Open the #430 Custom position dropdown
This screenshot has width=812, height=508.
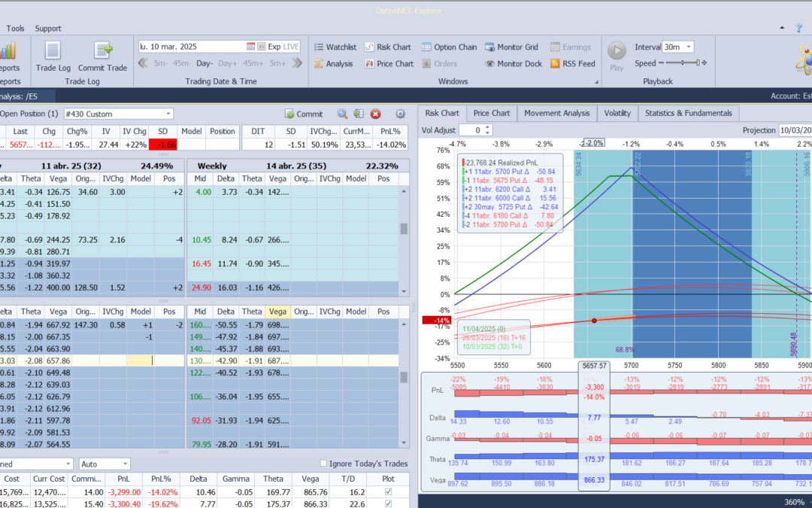(x=168, y=114)
